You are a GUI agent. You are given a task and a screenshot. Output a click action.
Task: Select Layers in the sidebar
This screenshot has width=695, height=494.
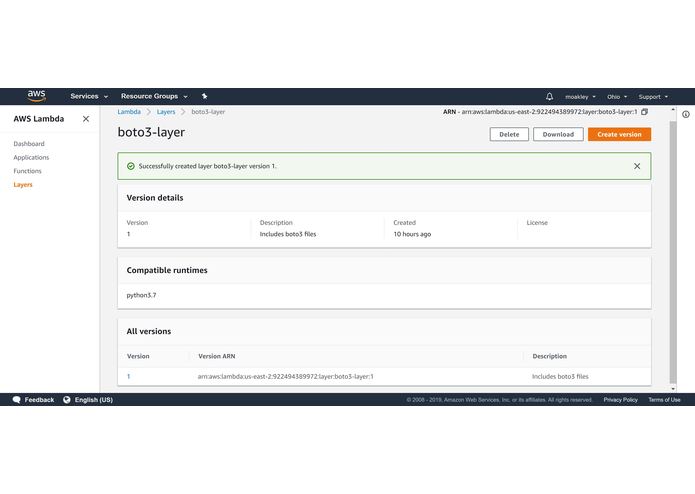[x=23, y=185]
